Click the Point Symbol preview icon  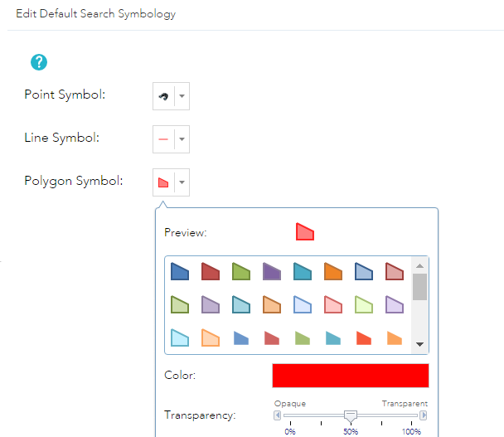(x=163, y=96)
